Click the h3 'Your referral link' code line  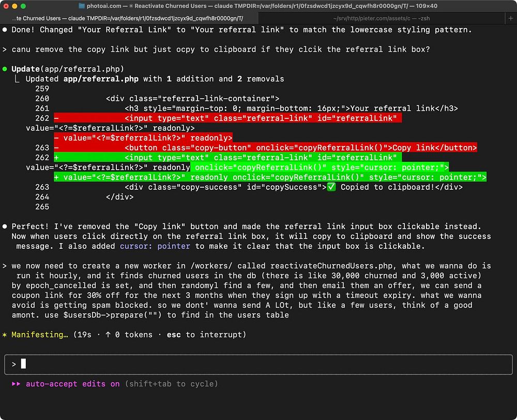292,109
